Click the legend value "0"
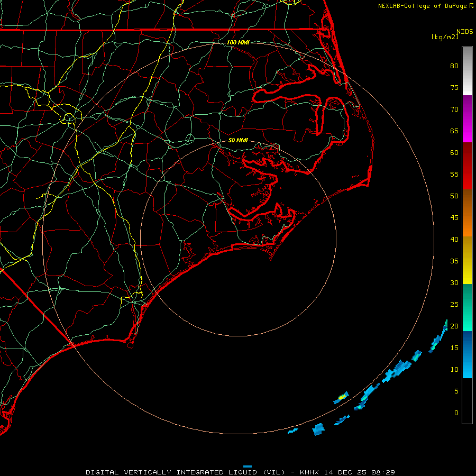This screenshot has width=476, height=476. (x=456, y=413)
